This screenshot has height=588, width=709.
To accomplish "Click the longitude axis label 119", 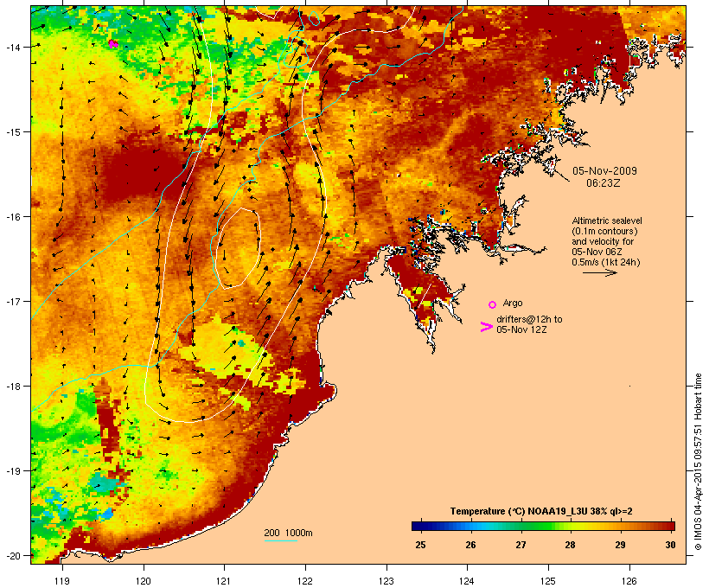I will pos(62,581).
